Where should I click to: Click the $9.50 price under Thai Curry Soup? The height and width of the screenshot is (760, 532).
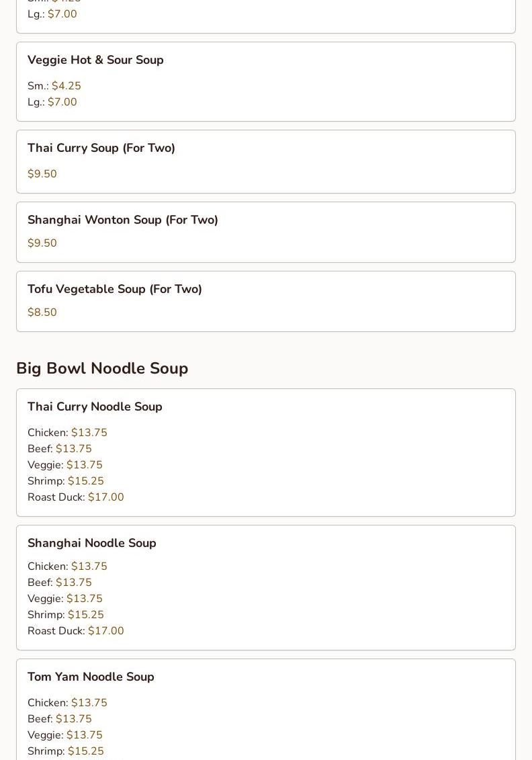point(42,173)
